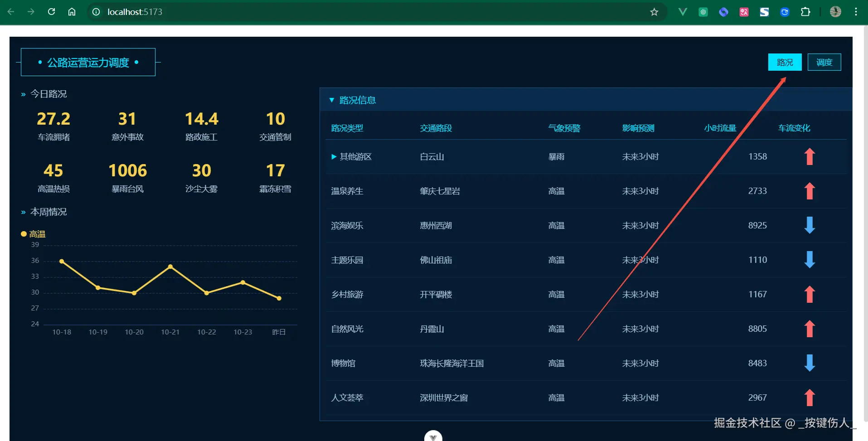The width and height of the screenshot is (868, 441).
Task: Click the blue down arrow in 惠州西湖 row
Action: point(810,225)
